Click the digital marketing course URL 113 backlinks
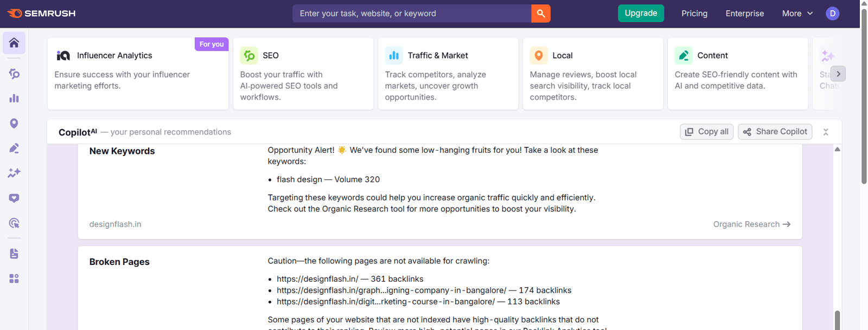Image resolution: width=868 pixels, height=330 pixels. point(418,302)
